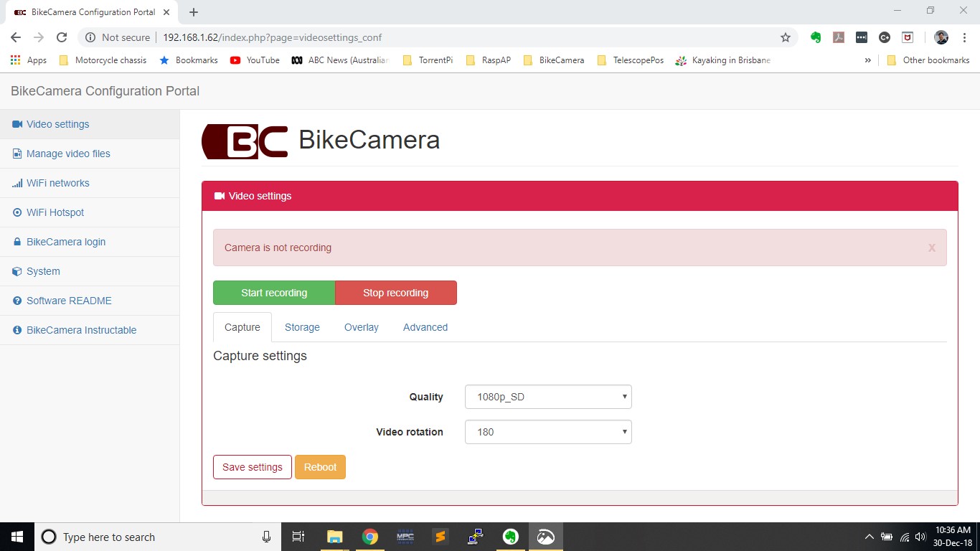Open the RaspAP bookmark folder
The height and width of the screenshot is (551, 980).
coord(489,60)
